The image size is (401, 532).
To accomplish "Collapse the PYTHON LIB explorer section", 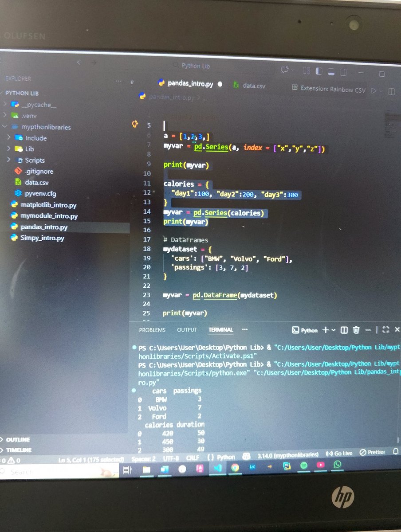I will (x=22, y=94).
